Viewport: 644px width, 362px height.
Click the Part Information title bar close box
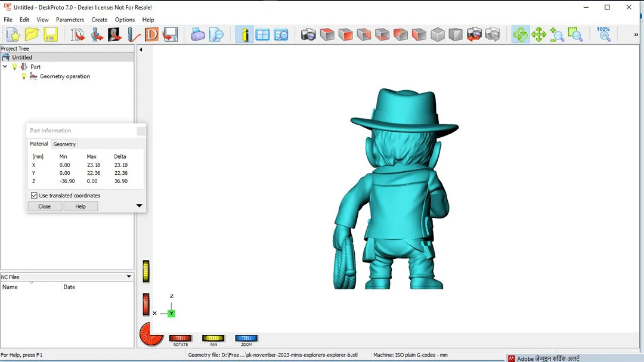pos(141,131)
